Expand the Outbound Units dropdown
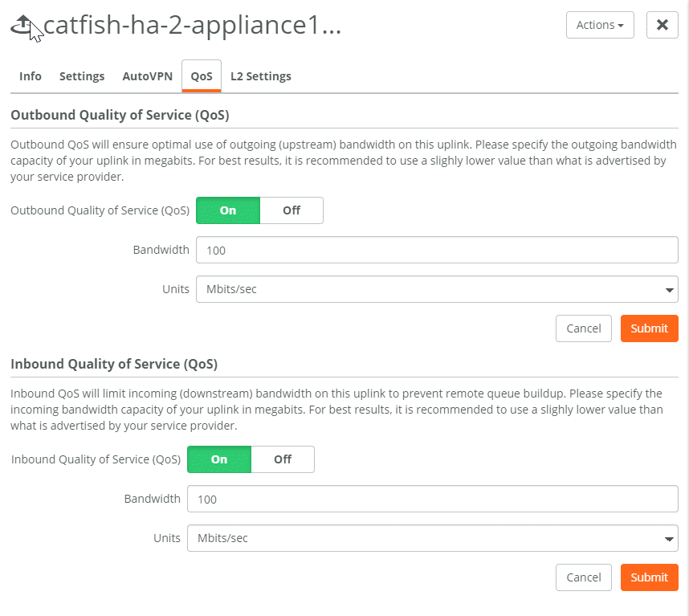 pos(437,289)
